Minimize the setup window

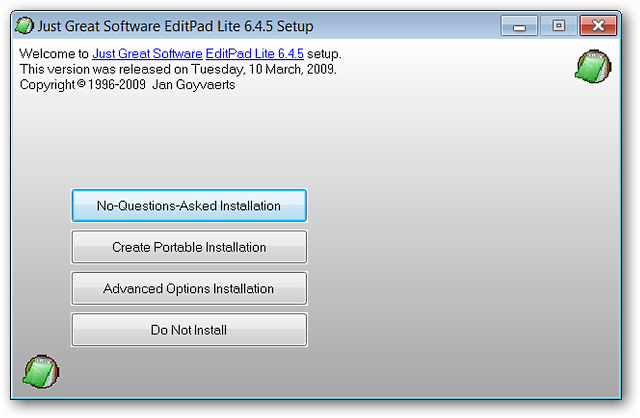coord(519,26)
